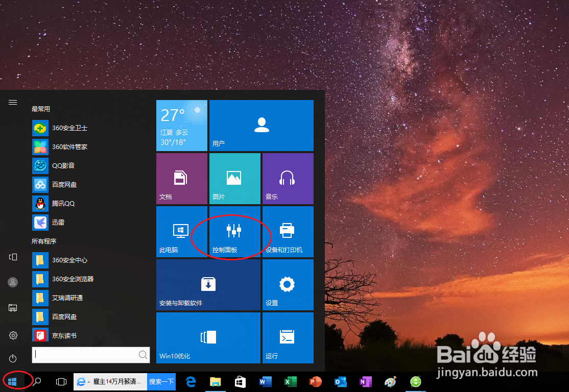Open the 音乐 tile
Viewport: 569px width, 392px height.
pos(288,179)
